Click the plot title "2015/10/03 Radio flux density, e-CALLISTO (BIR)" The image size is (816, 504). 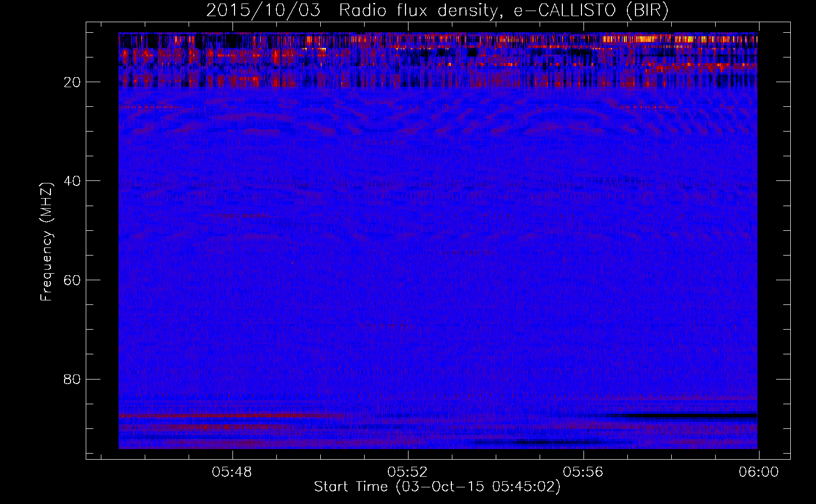click(x=437, y=10)
